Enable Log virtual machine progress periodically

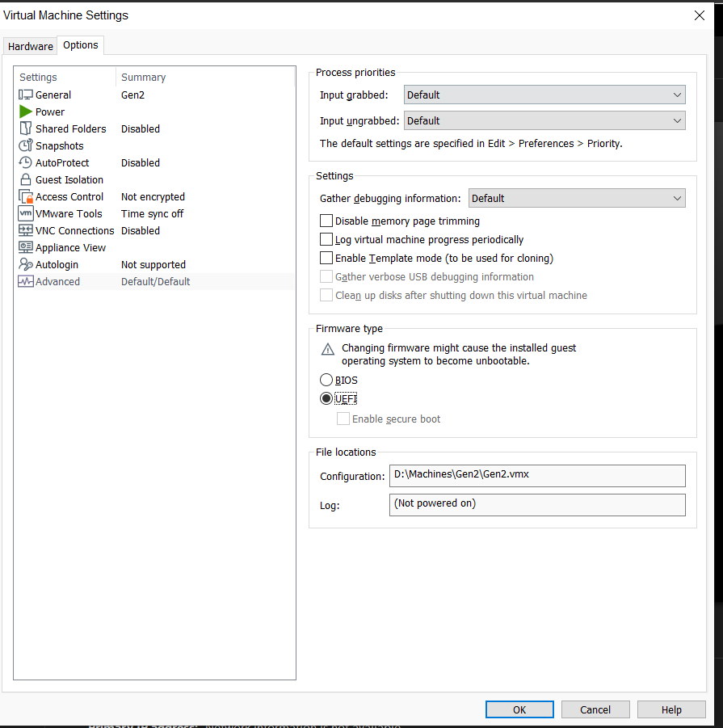[326, 239]
